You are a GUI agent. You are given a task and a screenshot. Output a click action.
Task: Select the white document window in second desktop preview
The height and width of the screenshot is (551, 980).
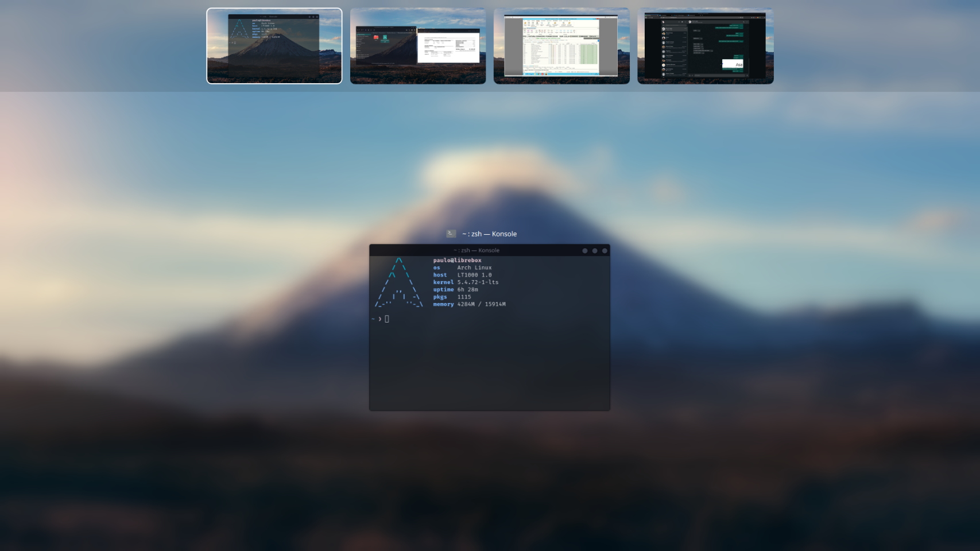tap(448, 47)
